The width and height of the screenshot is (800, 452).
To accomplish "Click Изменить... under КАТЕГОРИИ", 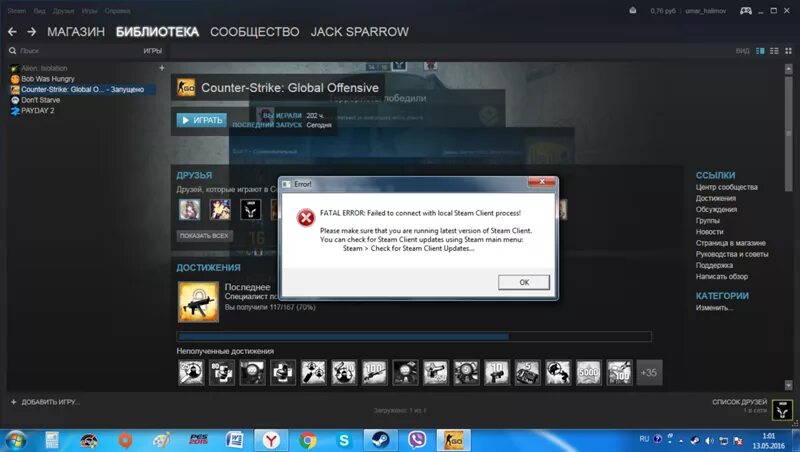I will pyautogui.click(x=714, y=308).
